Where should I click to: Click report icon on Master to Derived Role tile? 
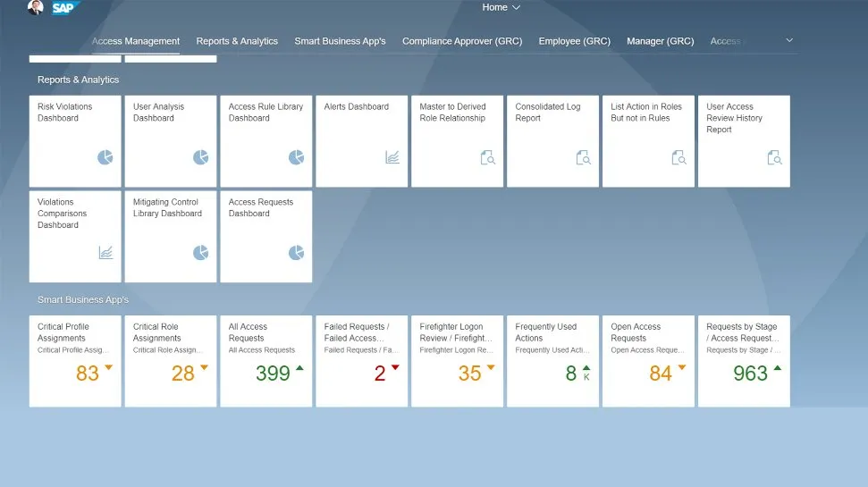click(488, 158)
